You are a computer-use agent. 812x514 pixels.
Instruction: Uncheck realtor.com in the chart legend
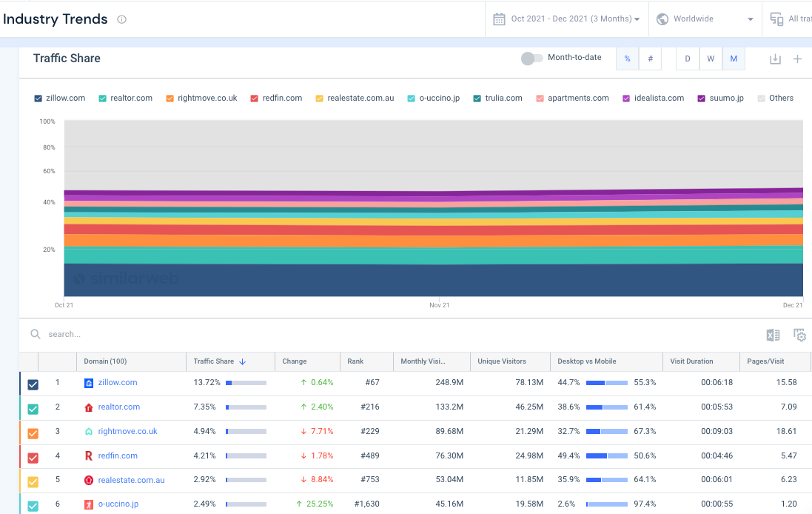tap(103, 99)
